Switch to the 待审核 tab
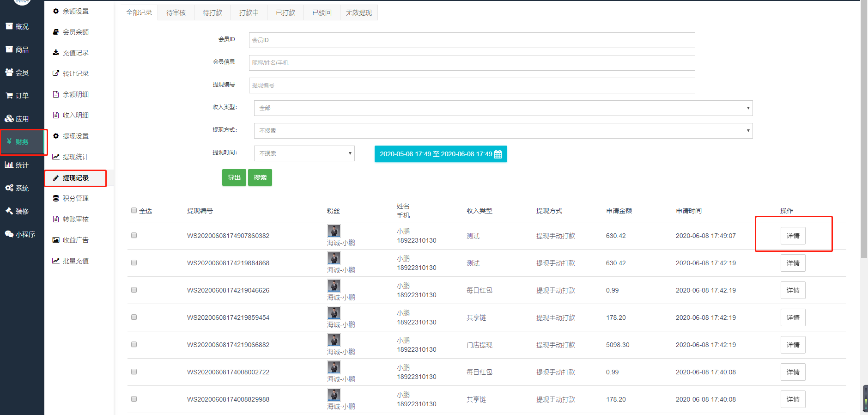The image size is (868, 415). (x=176, y=13)
